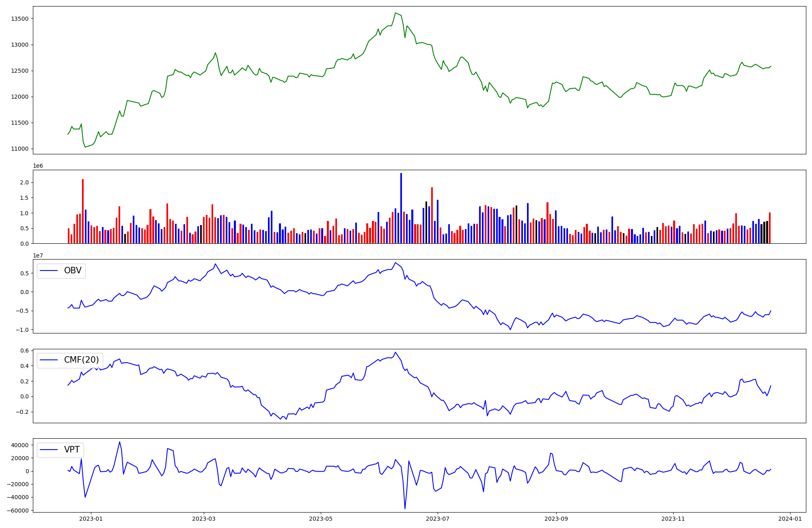
Task: Click the 2023-01 date tick label
Action: coord(91,519)
